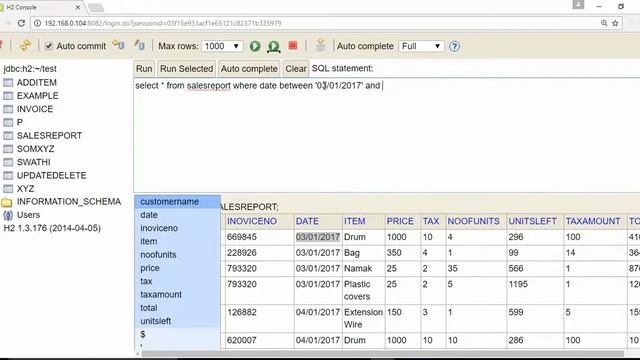Click the Auto complete button
The image size is (640, 360).
click(x=249, y=69)
